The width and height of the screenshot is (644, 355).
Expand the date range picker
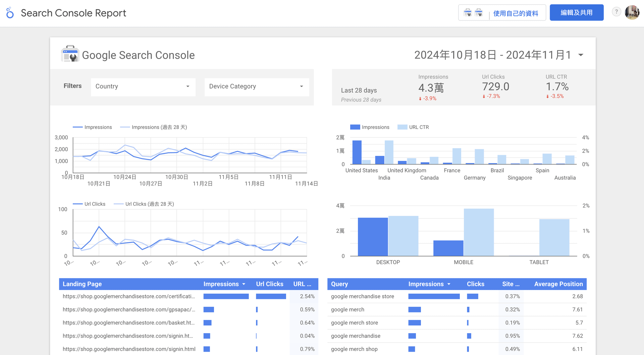click(x=581, y=55)
